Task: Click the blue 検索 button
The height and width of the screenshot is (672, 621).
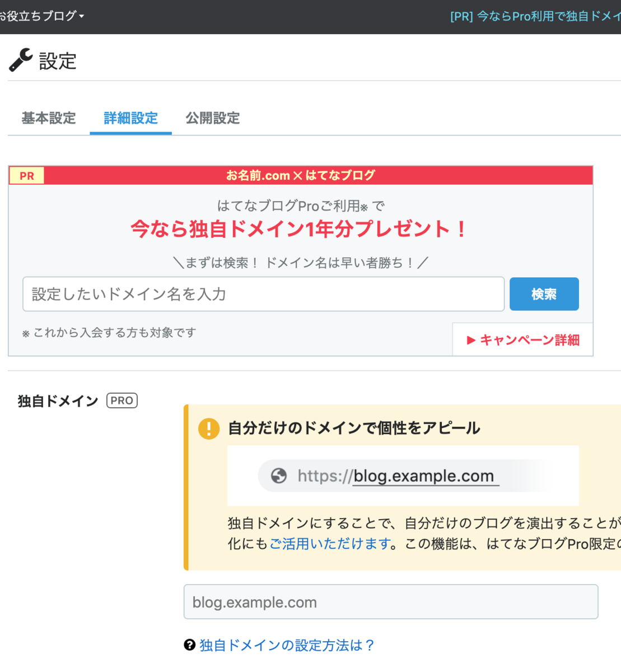Action: coord(544,294)
